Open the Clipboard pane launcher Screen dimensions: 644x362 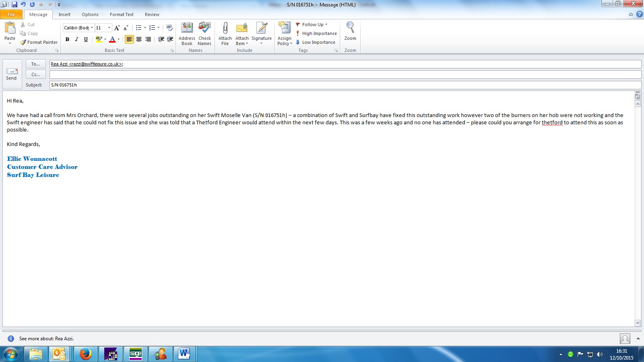coord(57,51)
